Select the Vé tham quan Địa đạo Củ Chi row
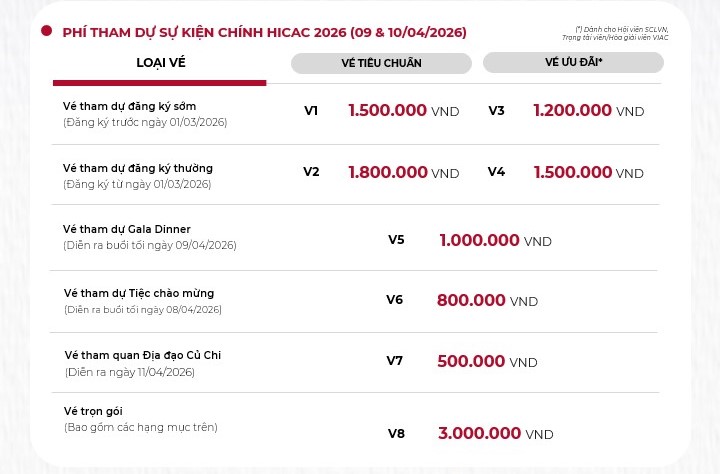This screenshot has width=720, height=474. click(x=143, y=355)
